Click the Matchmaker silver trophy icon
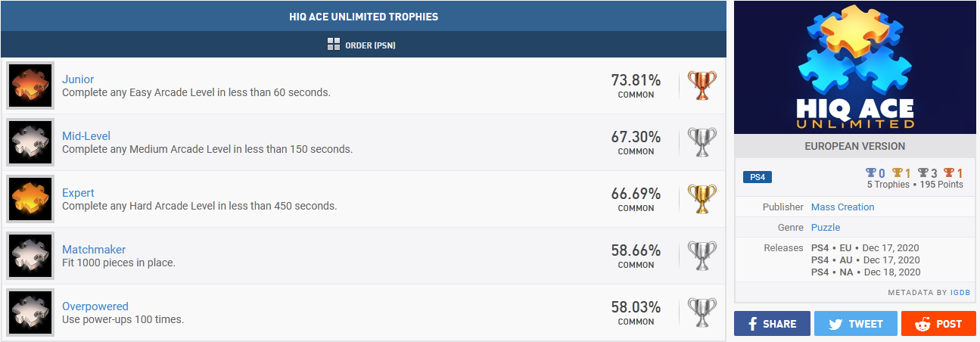Image resolution: width=980 pixels, height=342 pixels. [702, 256]
